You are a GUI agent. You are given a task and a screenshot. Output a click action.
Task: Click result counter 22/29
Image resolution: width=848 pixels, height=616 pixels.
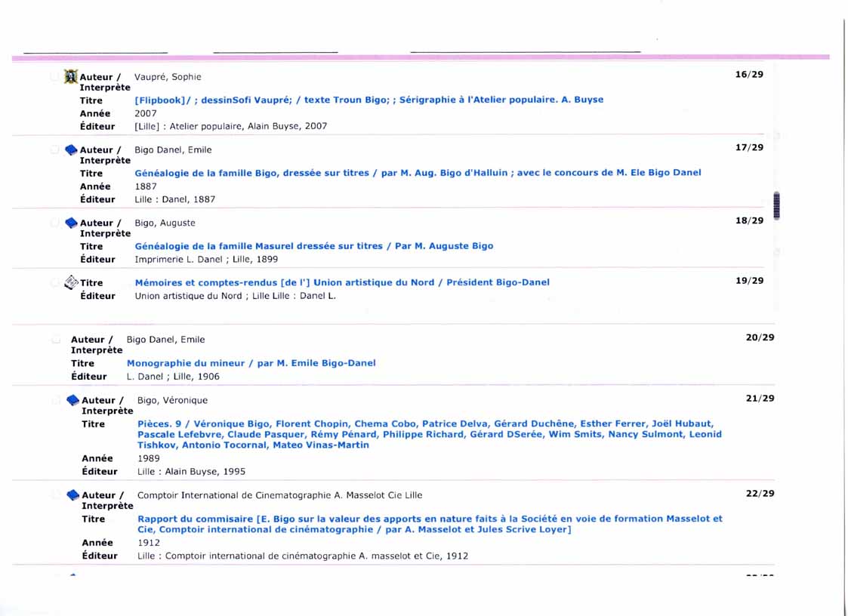[760, 493]
